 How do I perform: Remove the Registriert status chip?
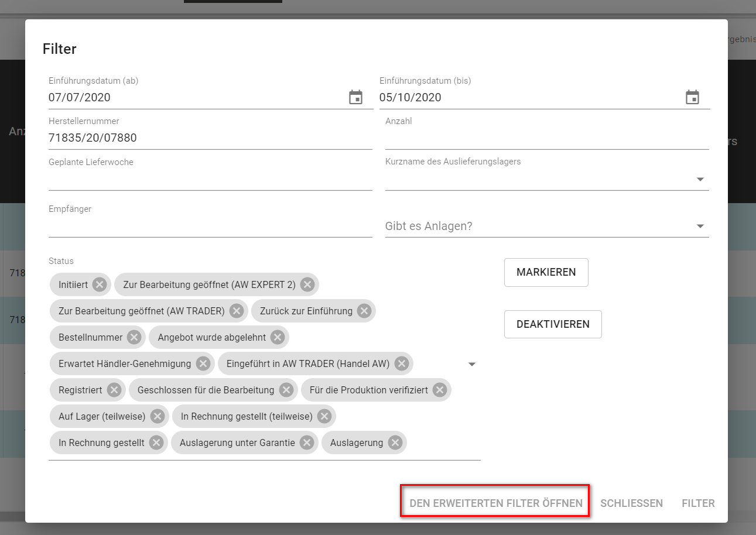tap(114, 390)
